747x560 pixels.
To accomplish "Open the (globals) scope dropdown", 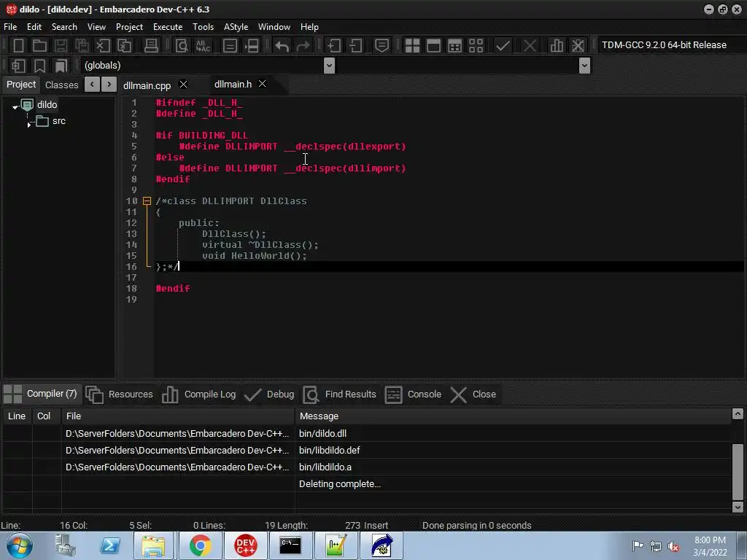I will click(x=329, y=66).
